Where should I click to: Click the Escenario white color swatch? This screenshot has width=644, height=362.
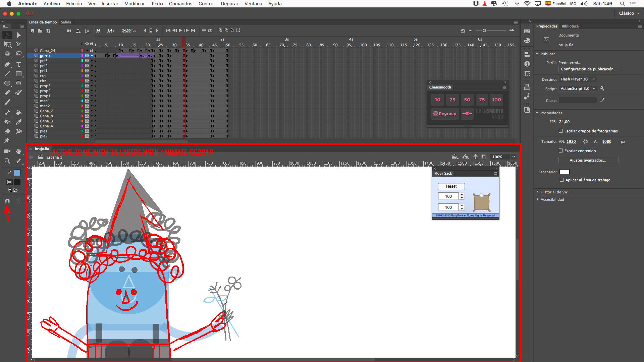[565, 172]
